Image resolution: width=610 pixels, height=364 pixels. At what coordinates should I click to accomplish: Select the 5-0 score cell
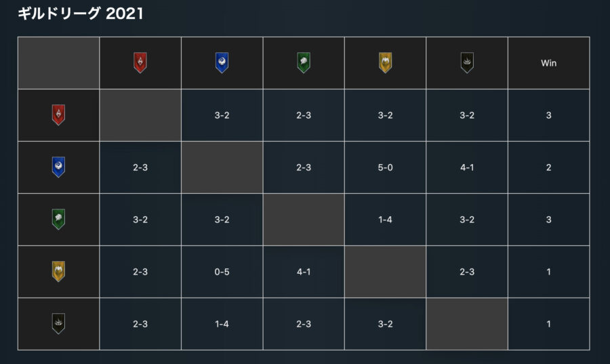coord(385,167)
